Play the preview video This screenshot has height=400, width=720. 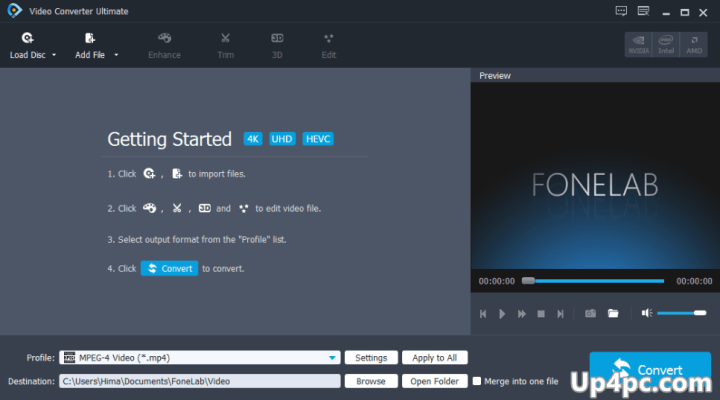[502, 314]
